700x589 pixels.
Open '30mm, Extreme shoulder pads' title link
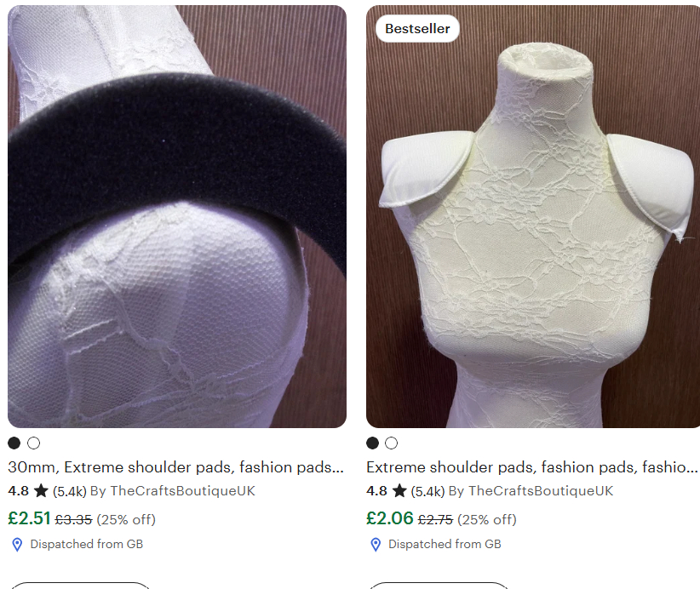(176, 467)
